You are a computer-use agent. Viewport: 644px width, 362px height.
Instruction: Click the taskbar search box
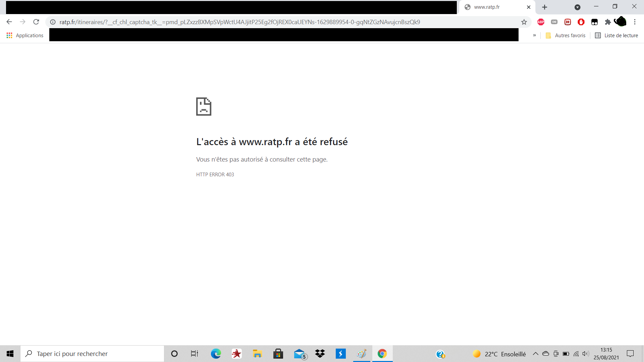click(x=92, y=354)
